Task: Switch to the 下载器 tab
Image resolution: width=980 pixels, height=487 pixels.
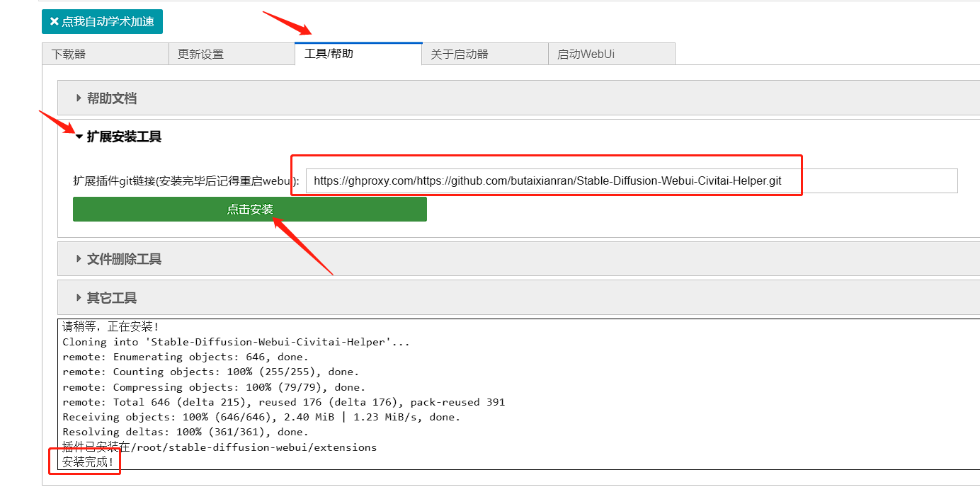Action: [105, 54]
